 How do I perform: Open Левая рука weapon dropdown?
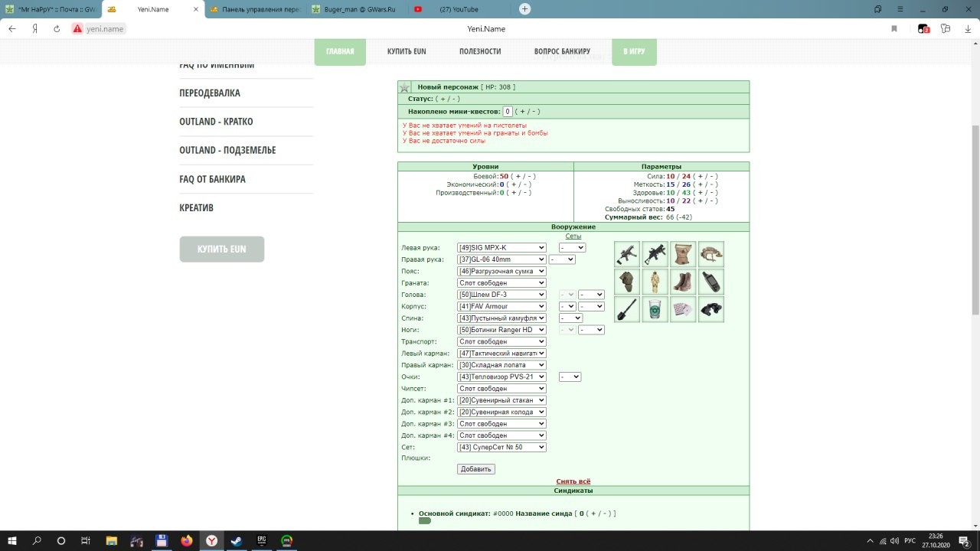coord(501,247)
